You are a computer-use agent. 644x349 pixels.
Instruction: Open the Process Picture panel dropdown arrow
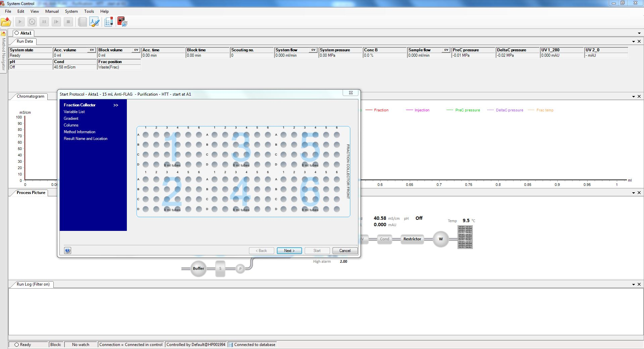point(634,193)
